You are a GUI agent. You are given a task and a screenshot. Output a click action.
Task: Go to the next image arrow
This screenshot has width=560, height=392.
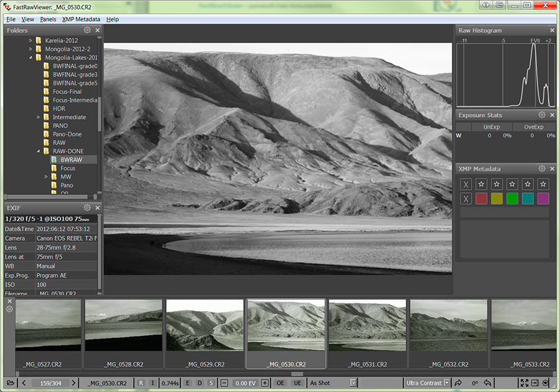[73, 383]
